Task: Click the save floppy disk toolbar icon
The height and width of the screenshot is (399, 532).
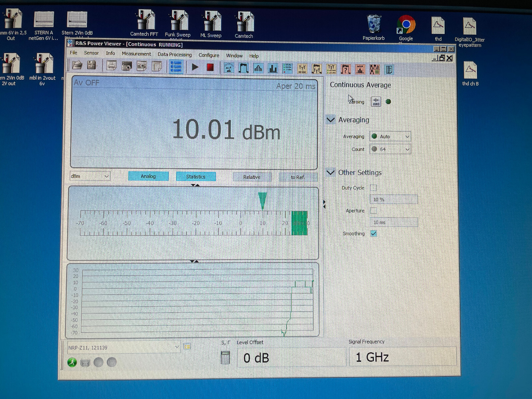Action: pyautogui.click(x=91, y=66)
